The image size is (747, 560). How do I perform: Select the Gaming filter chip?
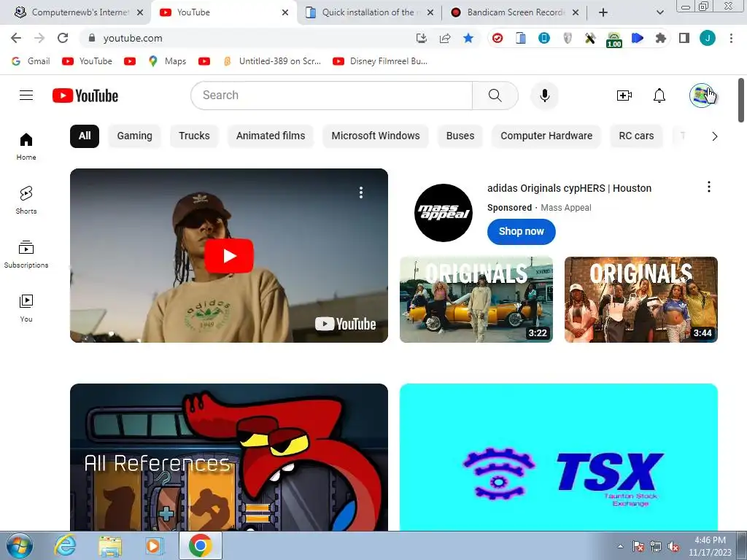pos(134,136)
